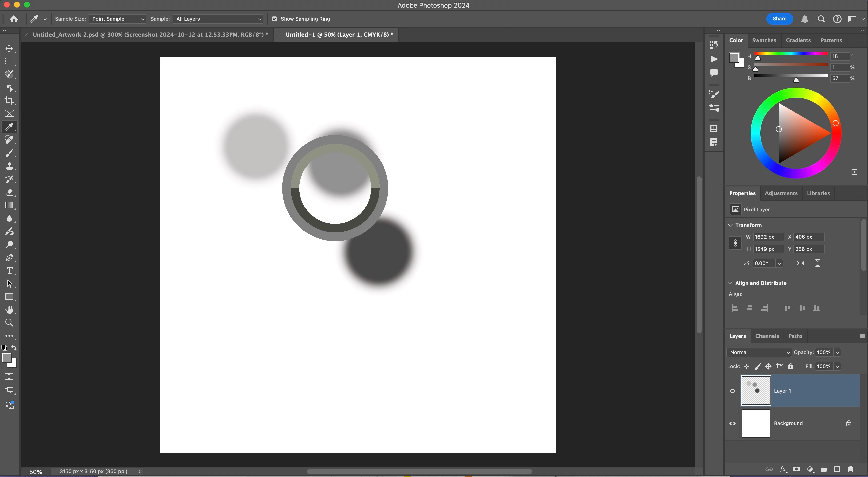The width and height of the screenshot is (868, 477).
Task: Activate the Horizontal Type tool
Action: coord(10,271)
